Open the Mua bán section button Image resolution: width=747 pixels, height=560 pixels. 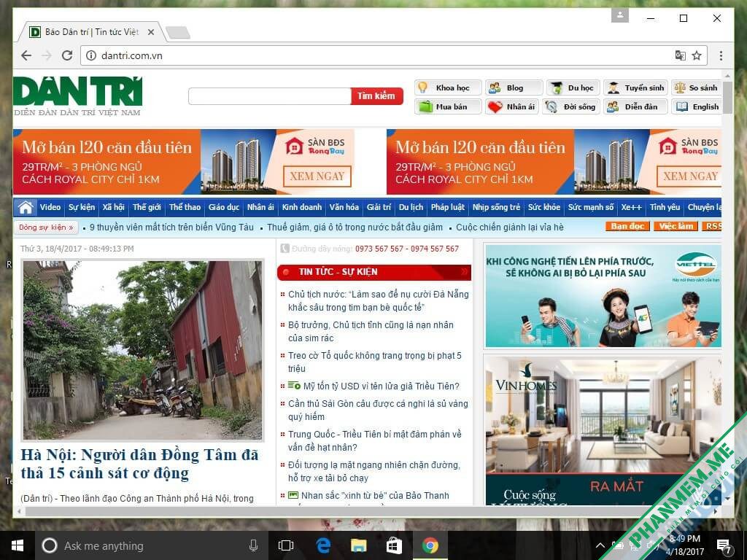(x=448, y=106)
